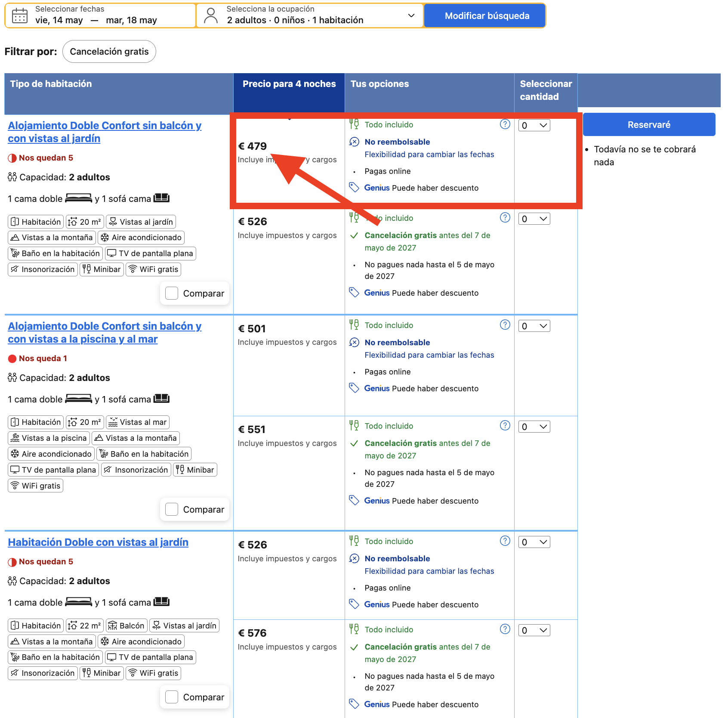Open Alojamiento Doble Confort con vistas al jardín link
Screen dimensions: 728x718
105,132
